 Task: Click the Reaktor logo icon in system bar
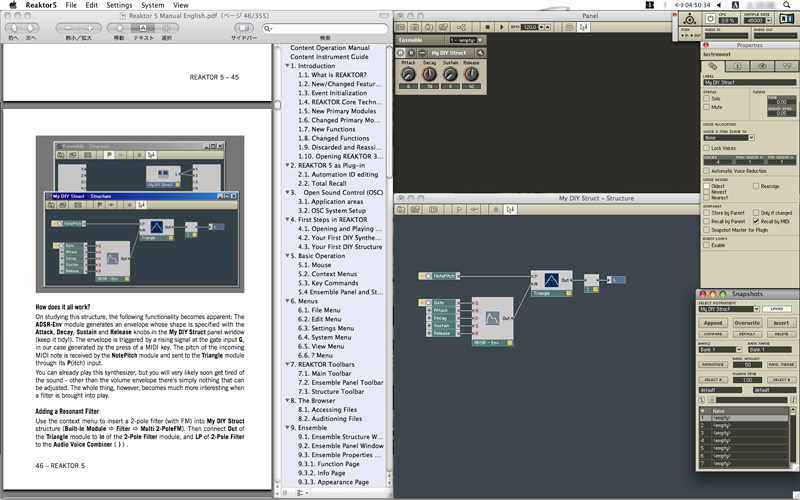(x=689, y=19)
